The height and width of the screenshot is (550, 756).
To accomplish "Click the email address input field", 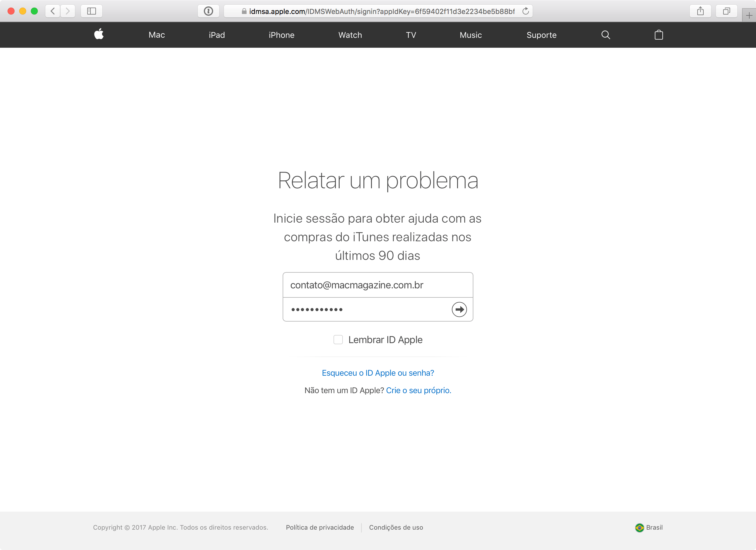I will [x=378, y=285].
